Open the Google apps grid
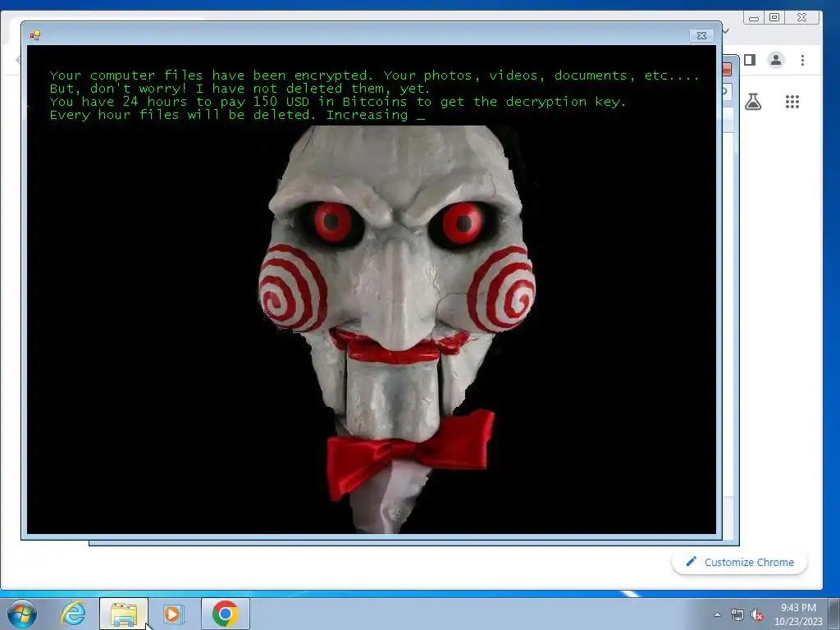Screen dimensions: 840x630 pos(792,101)
